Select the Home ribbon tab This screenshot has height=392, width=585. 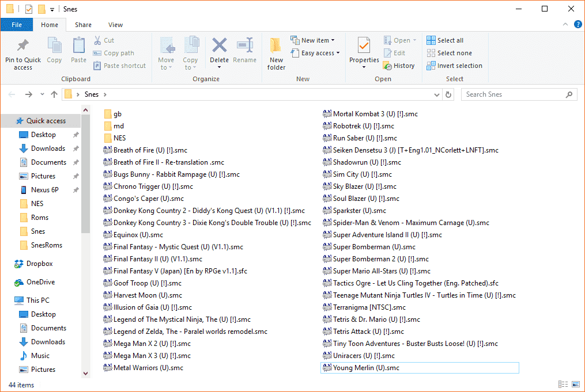coord(49,25)
